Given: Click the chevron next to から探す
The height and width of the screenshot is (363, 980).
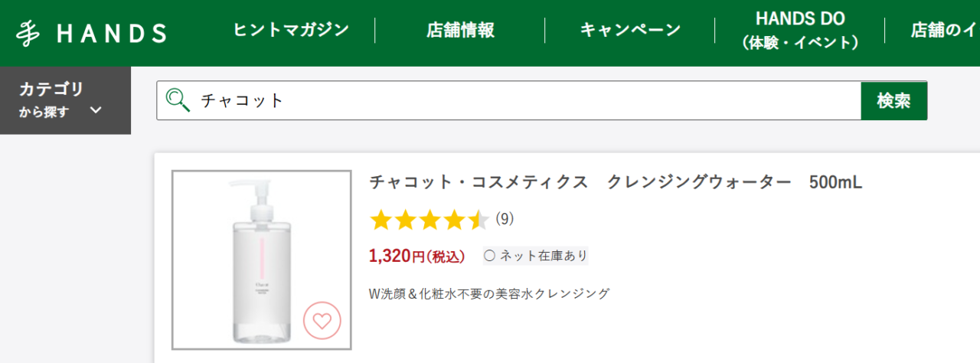Looking at the screenshot, I should coord(96,110).
